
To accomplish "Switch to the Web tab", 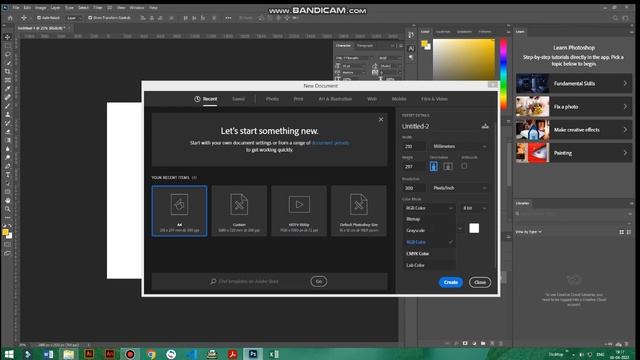I will click(x=372, y=99).
